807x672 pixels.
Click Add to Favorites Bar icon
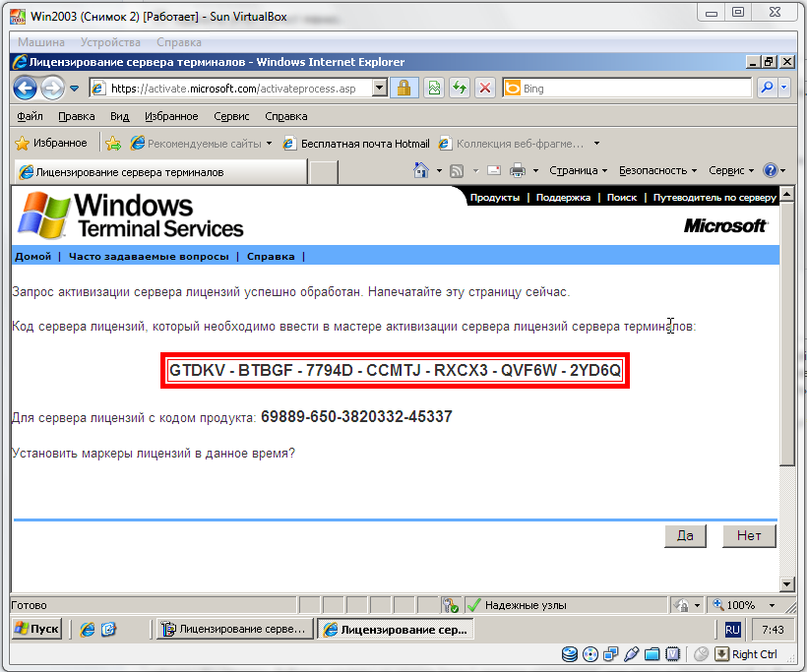[113, 144]
